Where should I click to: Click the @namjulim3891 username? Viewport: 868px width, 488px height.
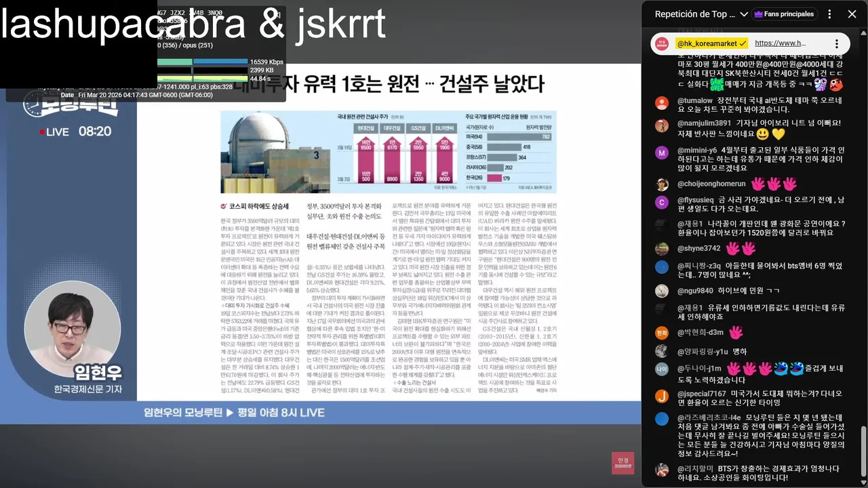[x=705, y=123]
